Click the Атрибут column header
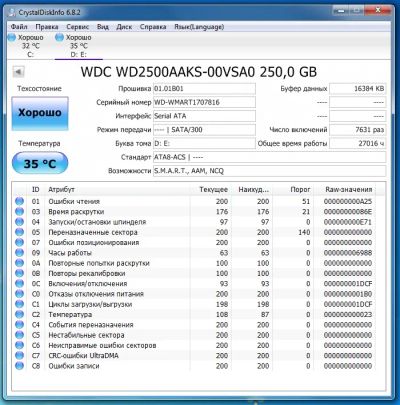 61,189
